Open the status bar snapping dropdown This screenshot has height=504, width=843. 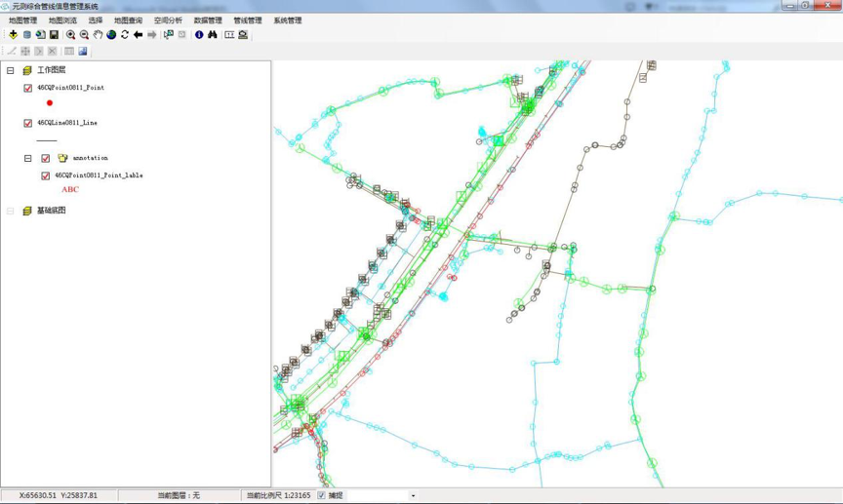click(413, 495)
